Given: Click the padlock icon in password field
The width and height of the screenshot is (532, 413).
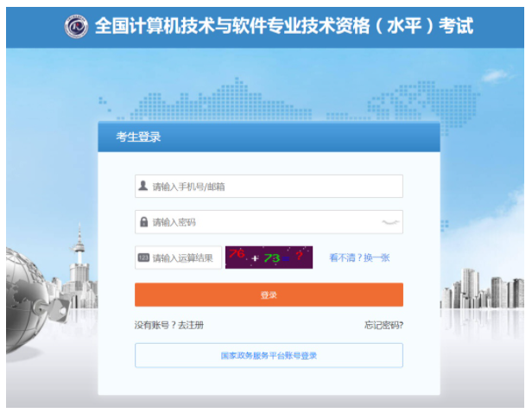Looking at the screenshot, I should [x=144, y=222].
